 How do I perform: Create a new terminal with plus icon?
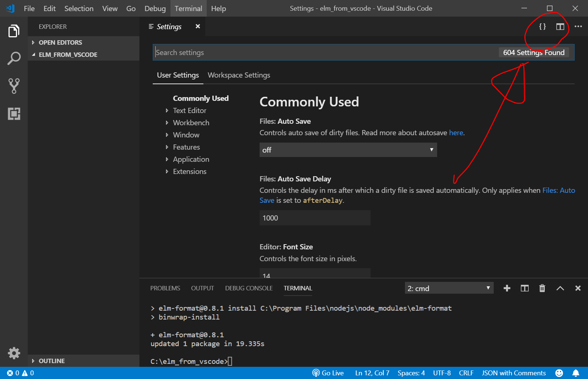click(x=507, y=288)
